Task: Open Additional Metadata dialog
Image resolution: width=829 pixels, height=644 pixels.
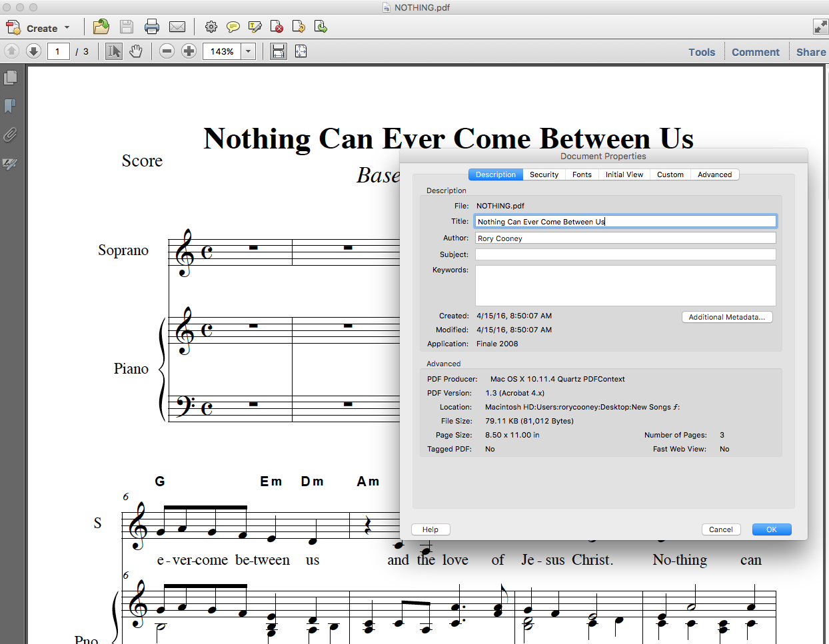Action: click(727, 317)
